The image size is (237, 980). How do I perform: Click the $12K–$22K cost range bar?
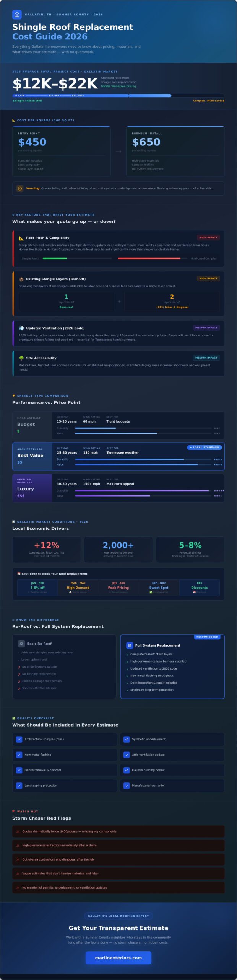click(x=118, y=95)
